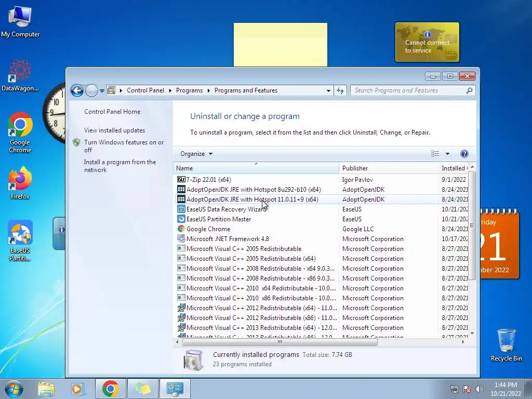Click the vertical scrollbar thumb in the list
The width and height of the screenshot is (532, 399).
(472, 225)
